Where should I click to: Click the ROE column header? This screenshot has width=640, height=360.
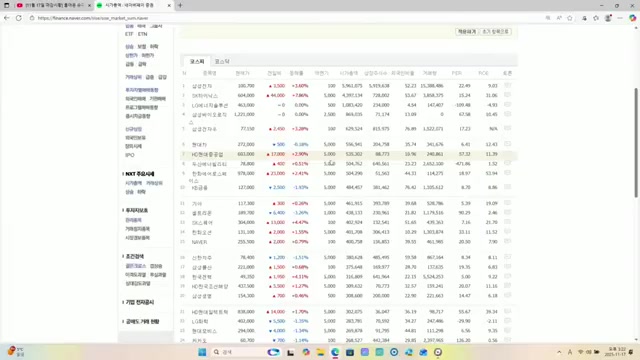(483, 73)
